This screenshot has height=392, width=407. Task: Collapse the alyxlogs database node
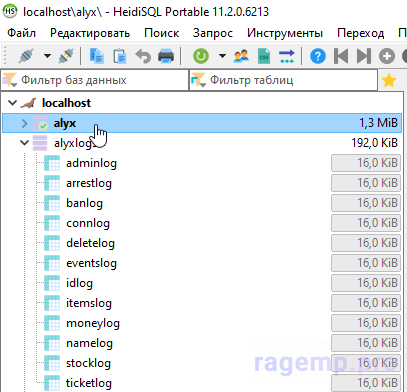click(24, 143)
